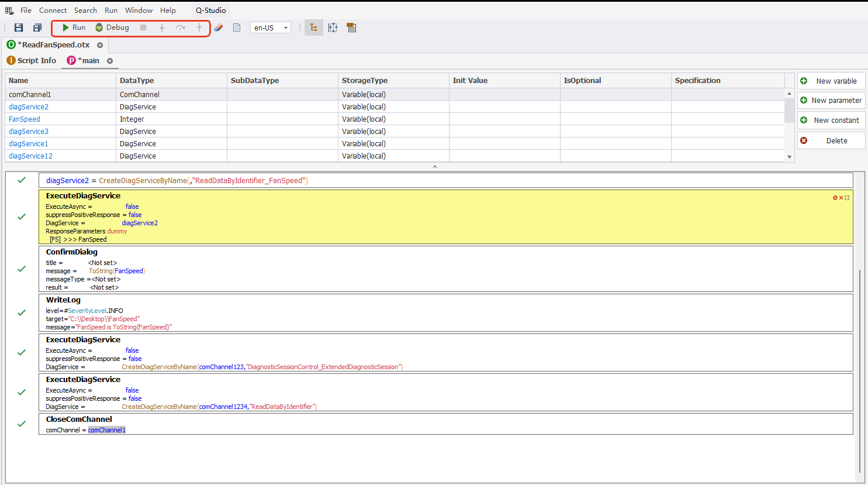
Task: Click the StorageType column header
Action: tap(393, 80)
